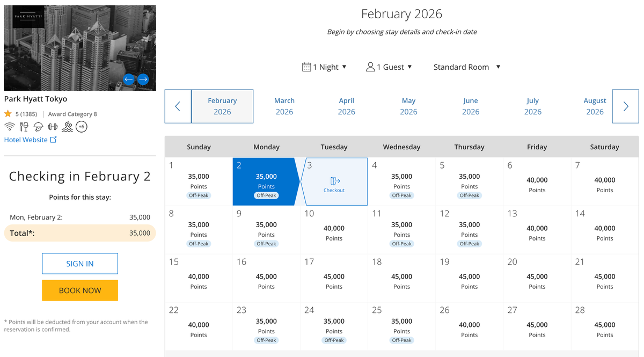The height and width of the screenshot is (357, 644).
Task: Expand the +6 more amenities badge
Action: pos(81,127)
